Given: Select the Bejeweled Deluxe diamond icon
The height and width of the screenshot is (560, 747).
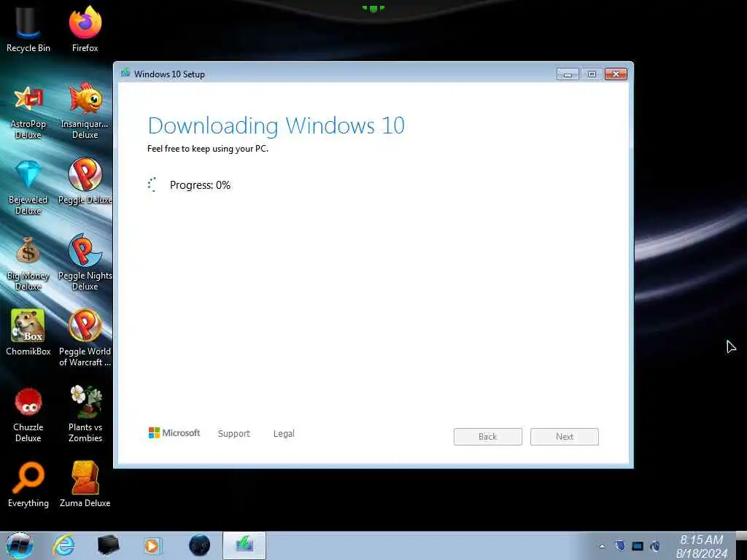Looking at the screenshot, I should coord(28,187).
